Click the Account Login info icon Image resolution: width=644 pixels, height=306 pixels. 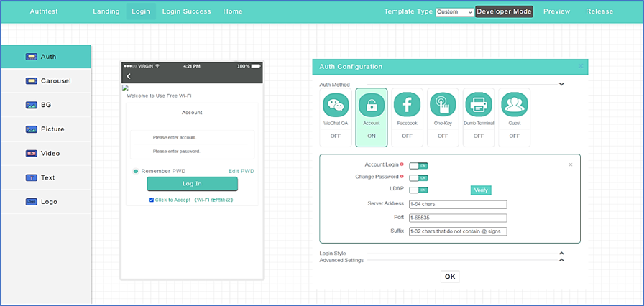(402, 164)
